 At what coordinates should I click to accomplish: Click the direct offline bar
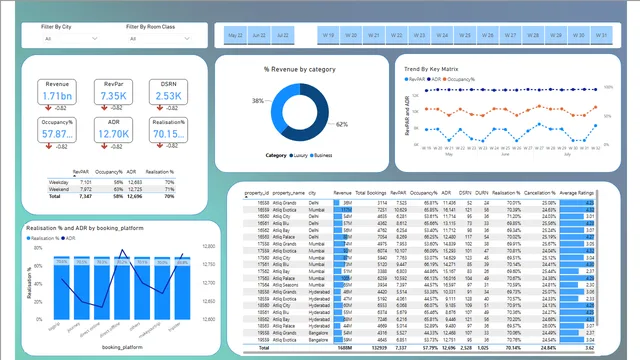click(x=122, y=288)
